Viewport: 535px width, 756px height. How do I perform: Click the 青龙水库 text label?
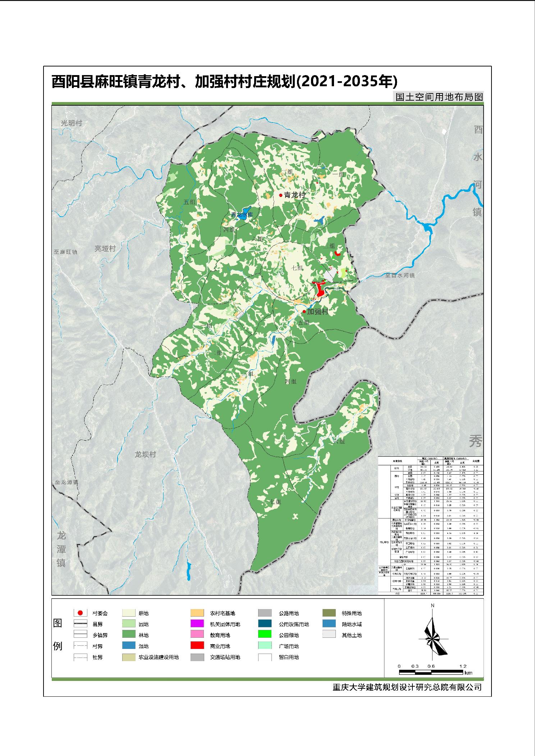(242, 215)
